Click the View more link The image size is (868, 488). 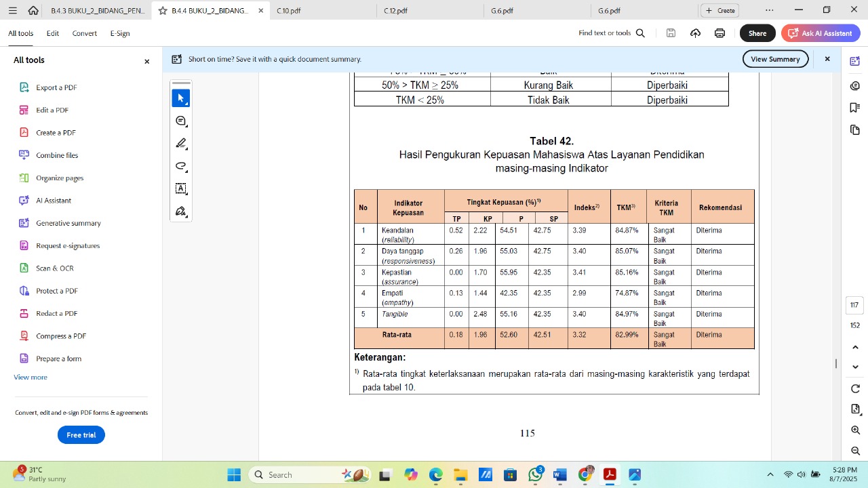(31, 377)
